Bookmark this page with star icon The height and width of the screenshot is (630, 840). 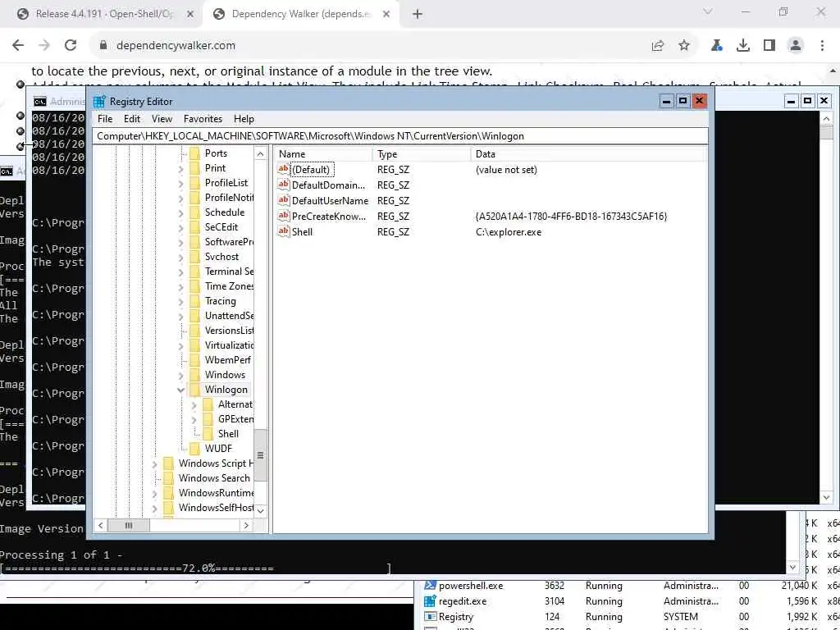coord(684,46)
